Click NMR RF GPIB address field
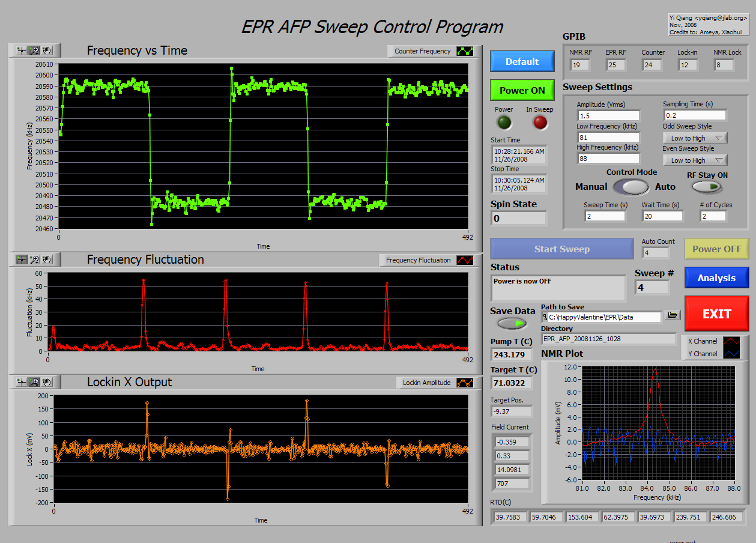 click(581, 65)
